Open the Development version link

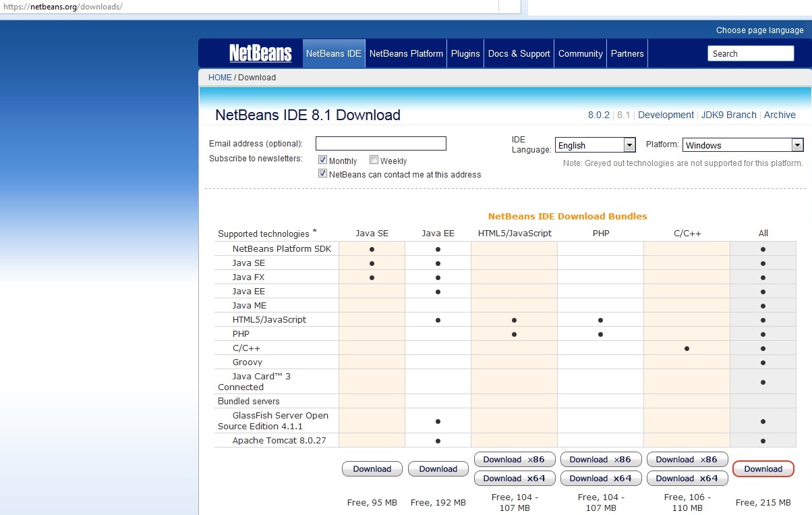(x=666, y=115)
